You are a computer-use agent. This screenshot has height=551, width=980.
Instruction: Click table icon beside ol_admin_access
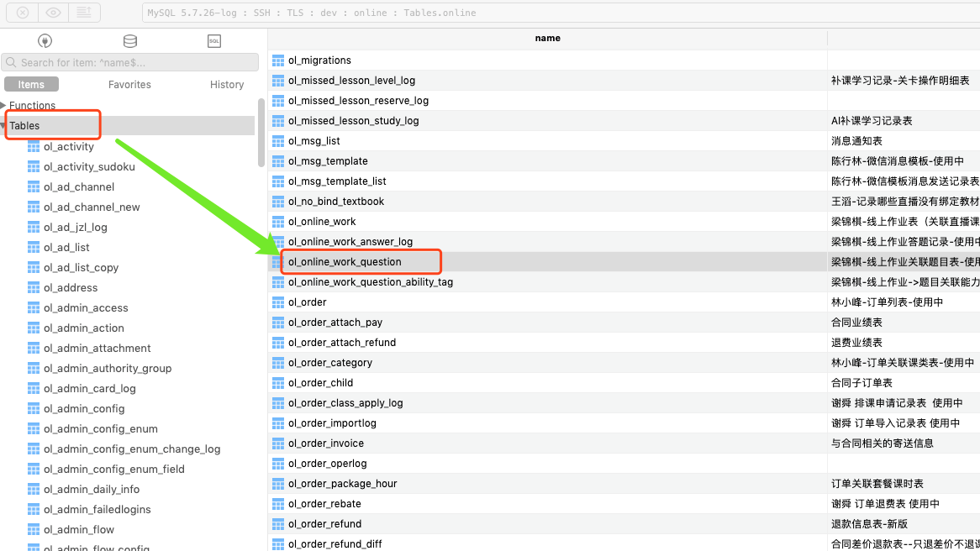tap(34, 308)
